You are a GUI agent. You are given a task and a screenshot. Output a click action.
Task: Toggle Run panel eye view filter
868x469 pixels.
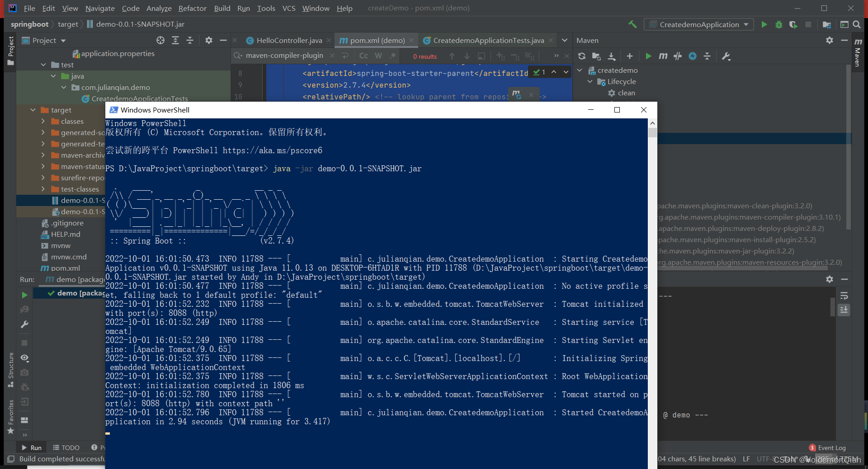(x=24, y=358)
